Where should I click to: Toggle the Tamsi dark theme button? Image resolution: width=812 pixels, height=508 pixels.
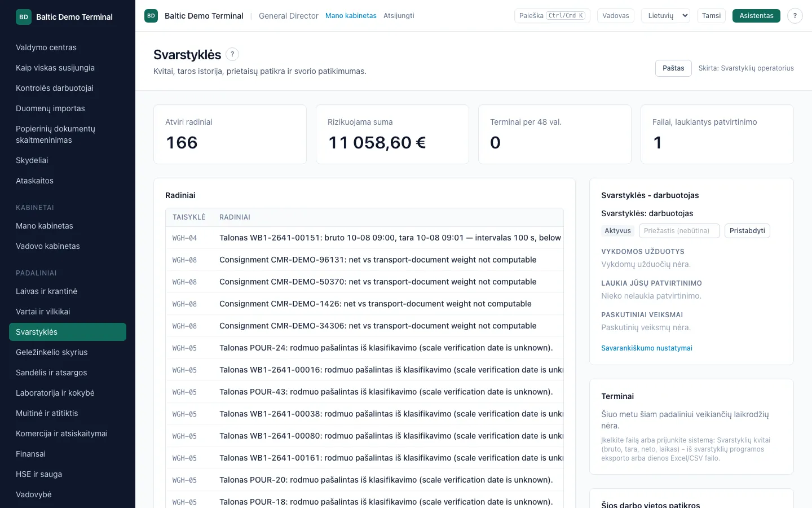(x=711, y=16)
